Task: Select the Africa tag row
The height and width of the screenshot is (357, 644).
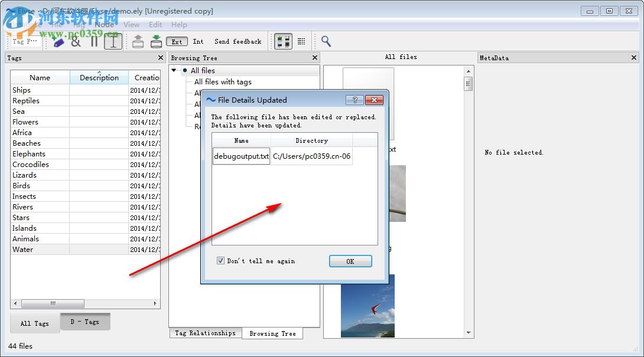Action: 86,133
